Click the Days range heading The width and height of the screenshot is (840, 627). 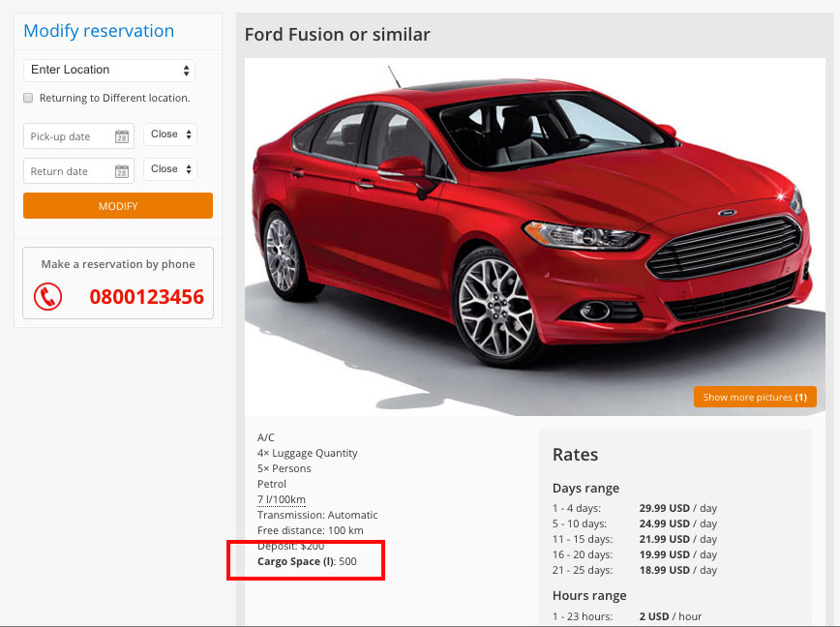click(x=585, y=489)
